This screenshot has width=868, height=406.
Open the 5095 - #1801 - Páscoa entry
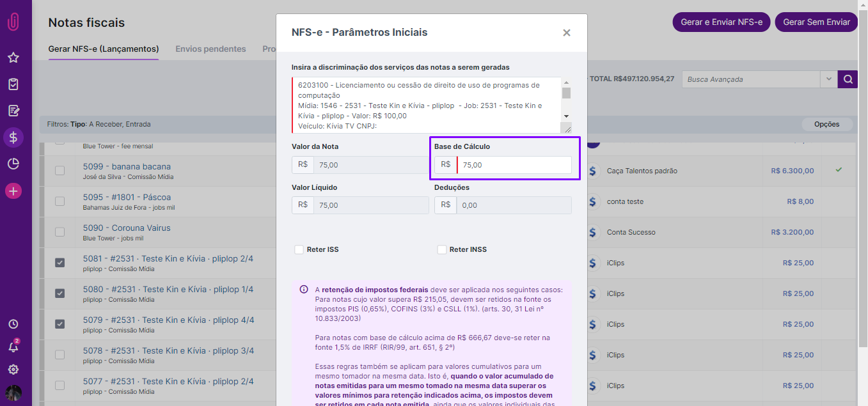click(x=127, y=198)
